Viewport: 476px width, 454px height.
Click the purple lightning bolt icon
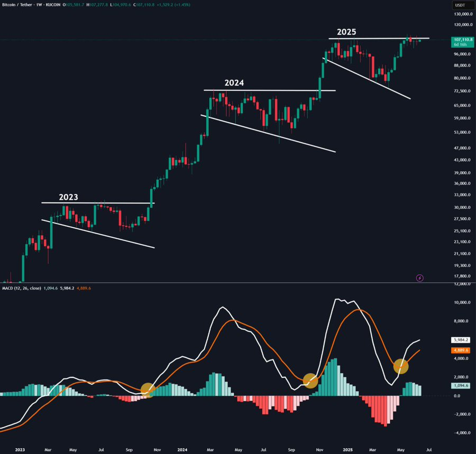[x=419, y=278]
